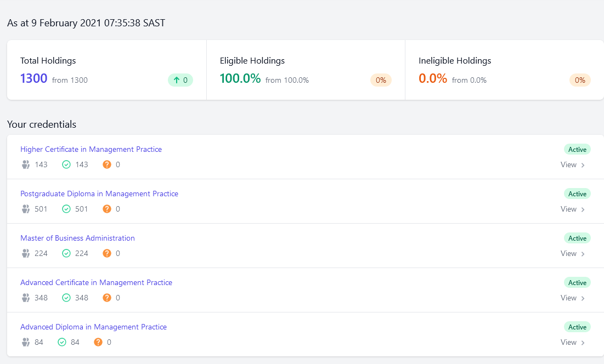Click green checkmark icon for Postgraduate Diploma
Screen dimensions: 604x364
(x=66, y=209)
